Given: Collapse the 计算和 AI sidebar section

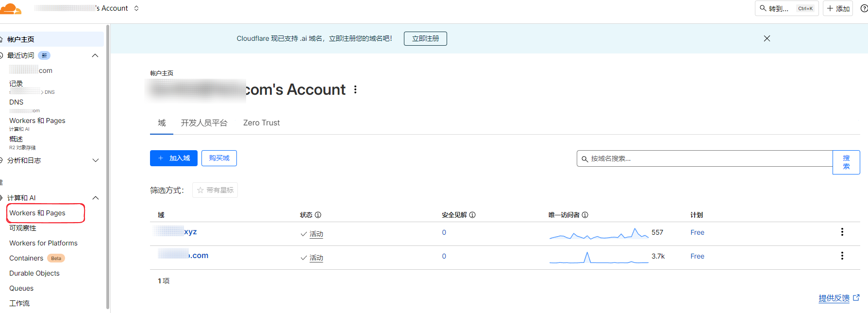Looking at the screenshot, I should (95, 198).
